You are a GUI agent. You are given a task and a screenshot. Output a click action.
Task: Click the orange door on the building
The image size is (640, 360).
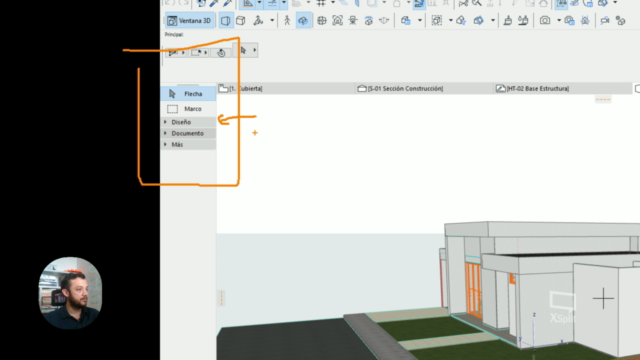pyautogui.click(x=473, y=290)
